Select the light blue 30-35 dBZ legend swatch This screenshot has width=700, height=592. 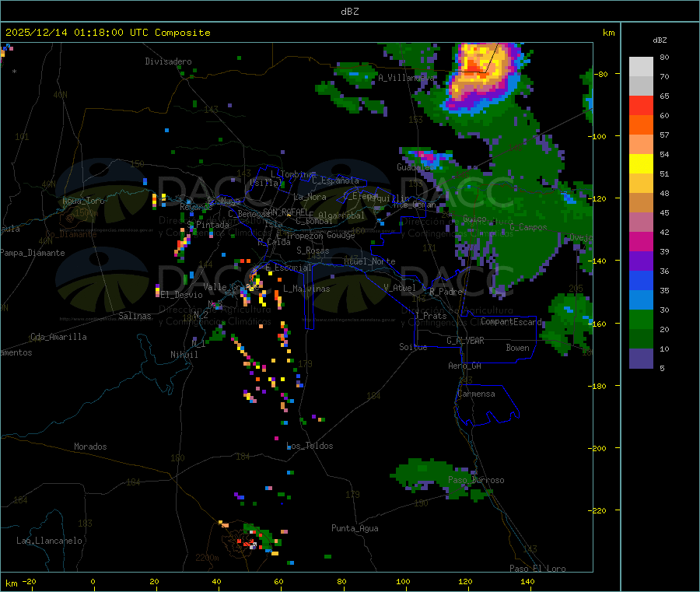pos(641,300)
